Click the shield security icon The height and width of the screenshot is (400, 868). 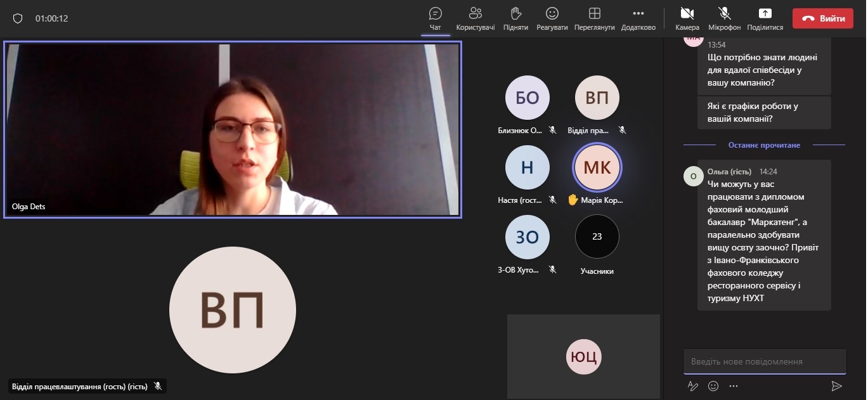[18, 18]
